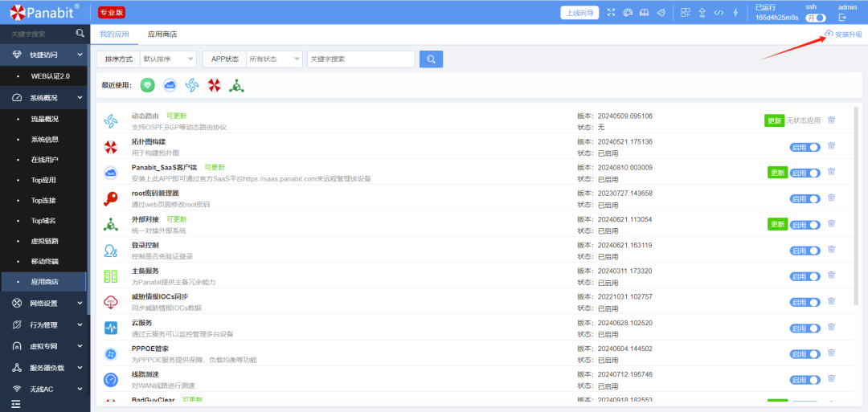Open the green heart recently used app

pos(147,85)
